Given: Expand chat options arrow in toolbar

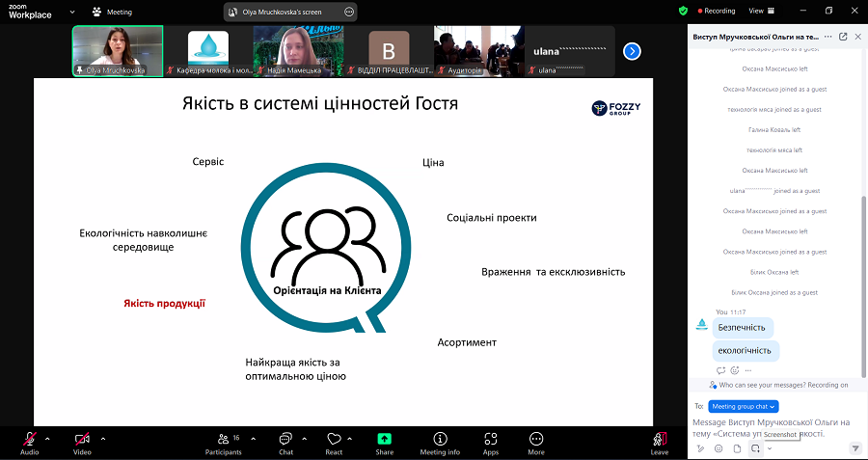Looking at the screenshot, I should pos(305,439).
